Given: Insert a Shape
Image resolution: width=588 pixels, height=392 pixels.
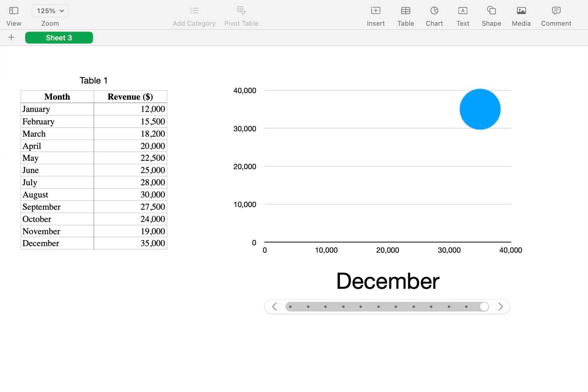Looking at the screenshot, I should click(491, 15).
